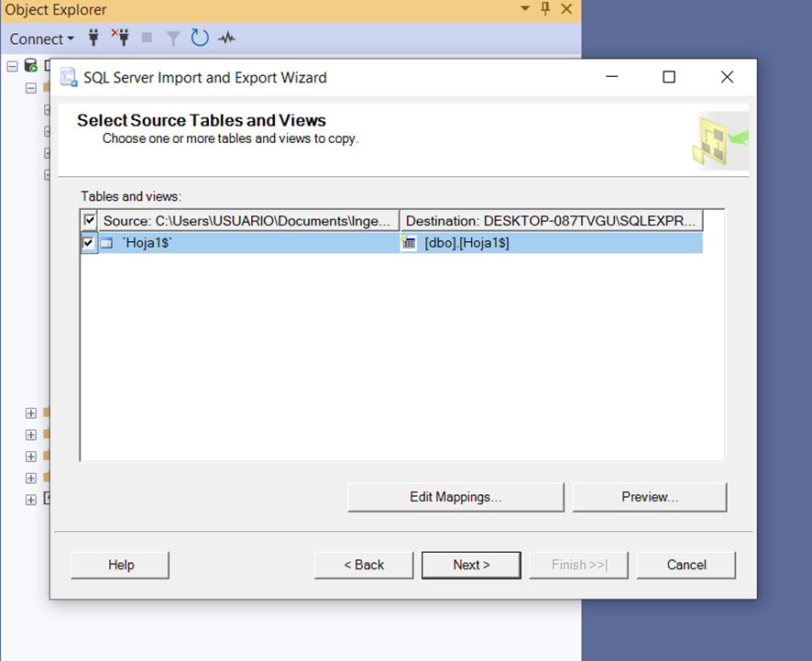Select the [dbo].[Hoja1$] destination cell
Image resolution: width=812 pixels, height=661 pixels.
point(552,243)
